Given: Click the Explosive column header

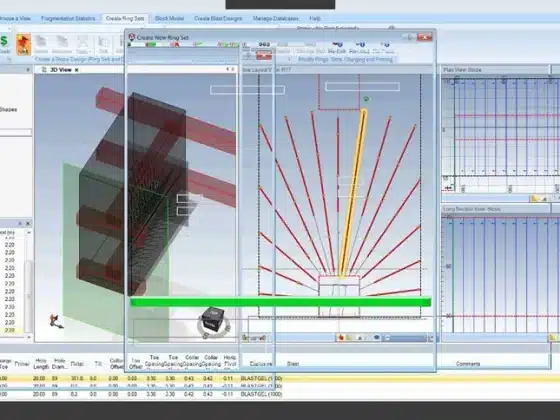Looking at the screenshot, I should click(x=261, y=364).
